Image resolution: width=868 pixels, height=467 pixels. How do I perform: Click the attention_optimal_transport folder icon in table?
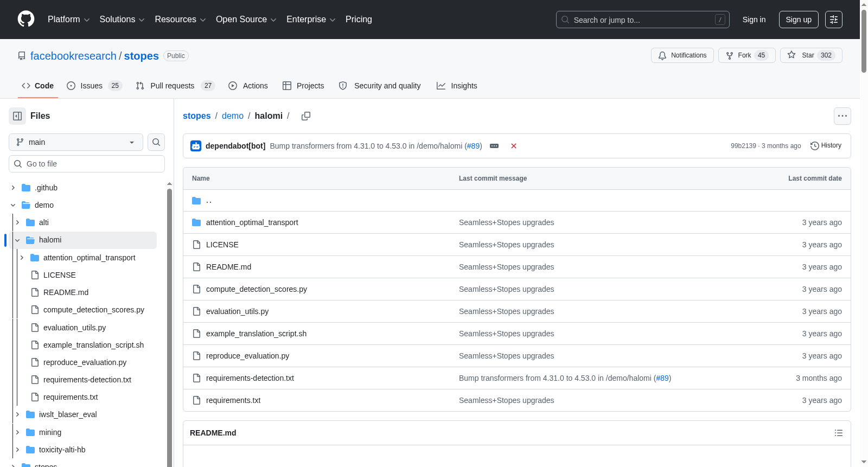coord(196,222)
